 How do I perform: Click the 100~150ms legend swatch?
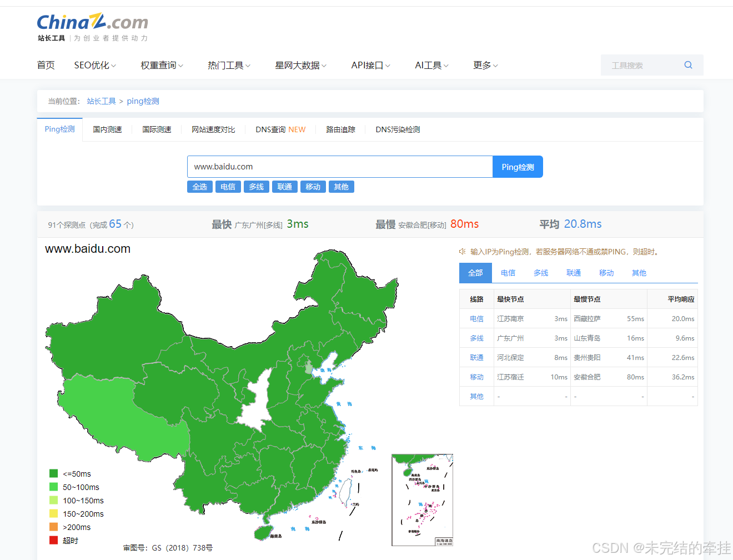54,500
